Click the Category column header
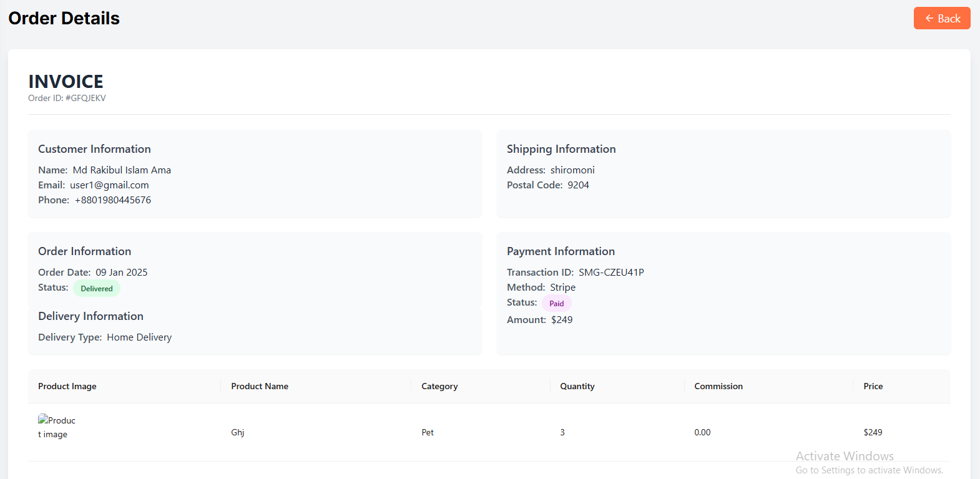The height and width of the screenshot is (479, 980). point(439,386)
